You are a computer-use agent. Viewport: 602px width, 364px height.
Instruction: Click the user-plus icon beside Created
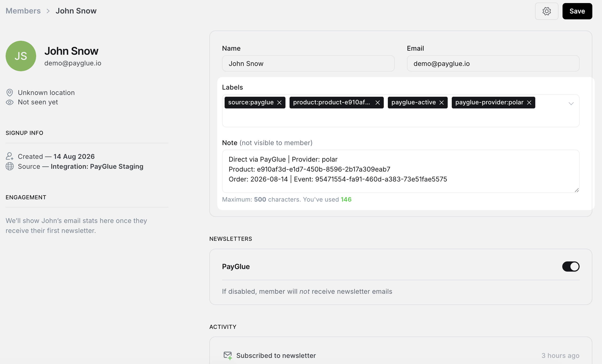coord(10,156)
